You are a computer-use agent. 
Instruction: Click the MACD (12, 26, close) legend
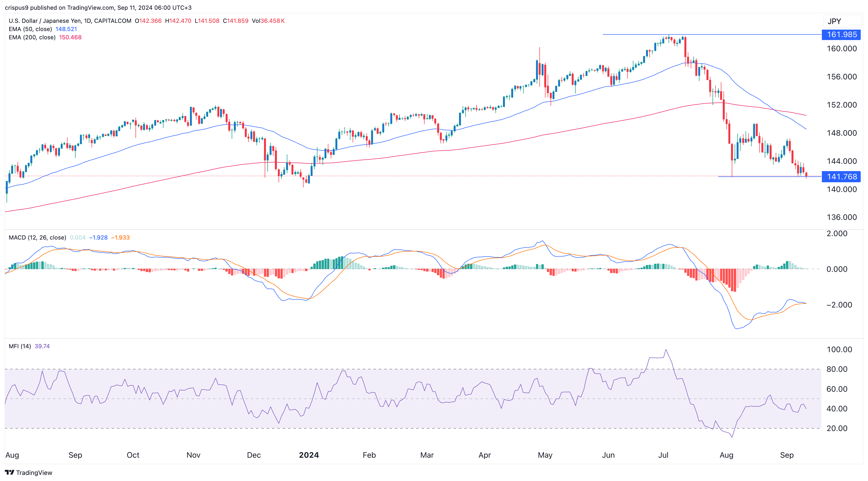[x=37, y=238]
